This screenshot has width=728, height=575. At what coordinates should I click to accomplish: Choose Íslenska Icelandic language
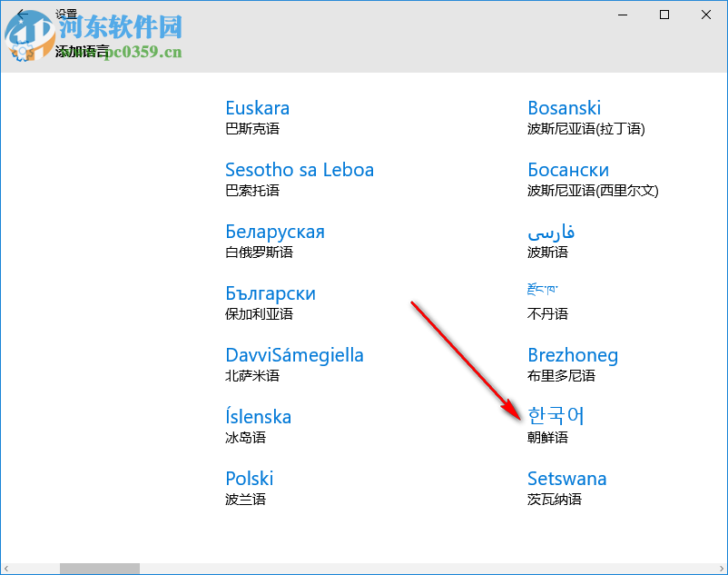(258, 426)
